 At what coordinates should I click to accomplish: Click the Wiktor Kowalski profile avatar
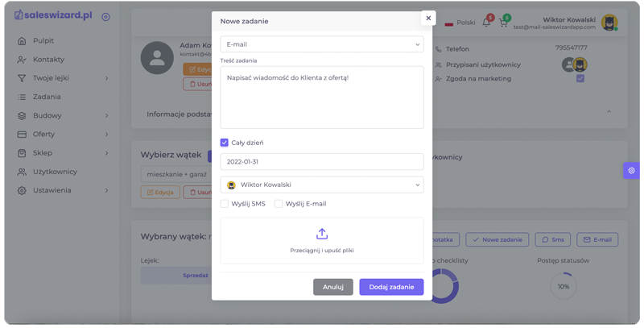point(609,23)
